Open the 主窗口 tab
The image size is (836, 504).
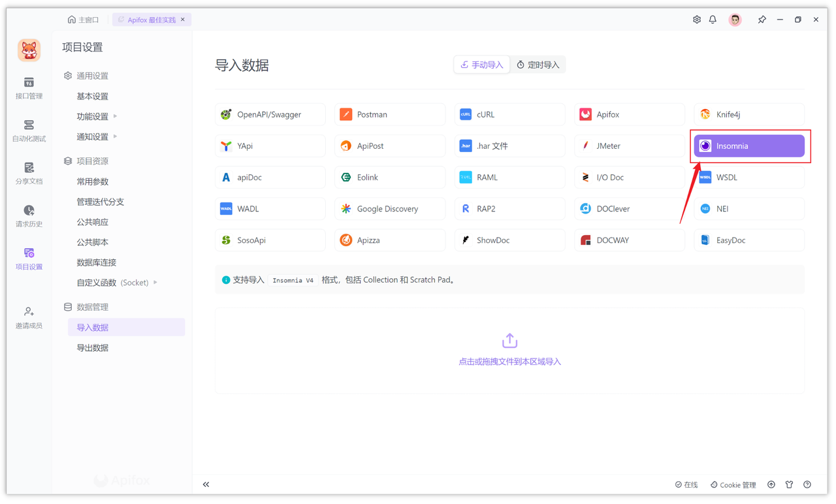point(84,20)
